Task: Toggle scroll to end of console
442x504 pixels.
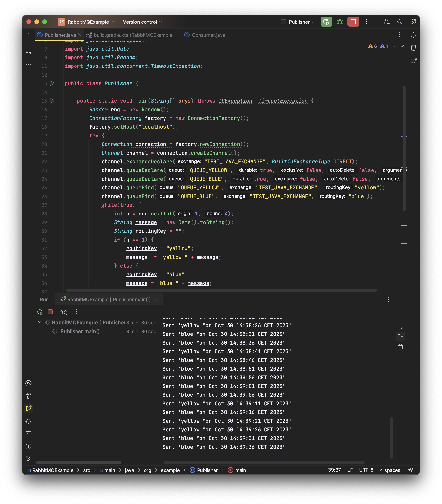Action: point(401,336)
